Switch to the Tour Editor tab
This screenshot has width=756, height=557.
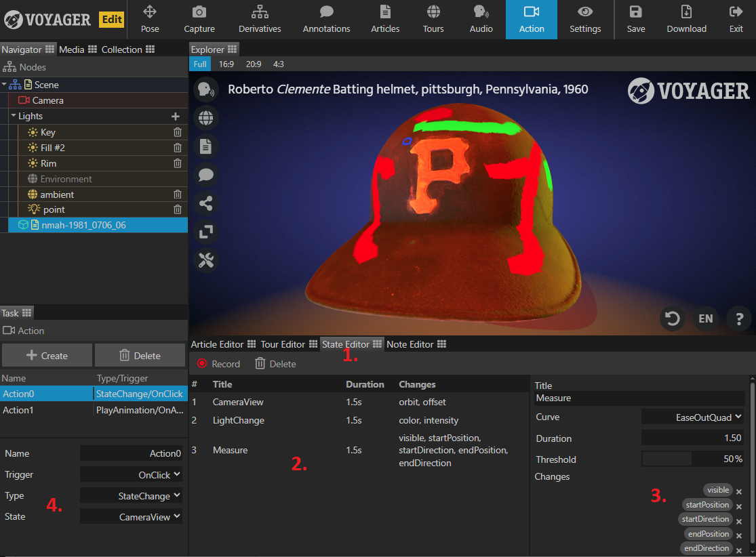point(289,344)
